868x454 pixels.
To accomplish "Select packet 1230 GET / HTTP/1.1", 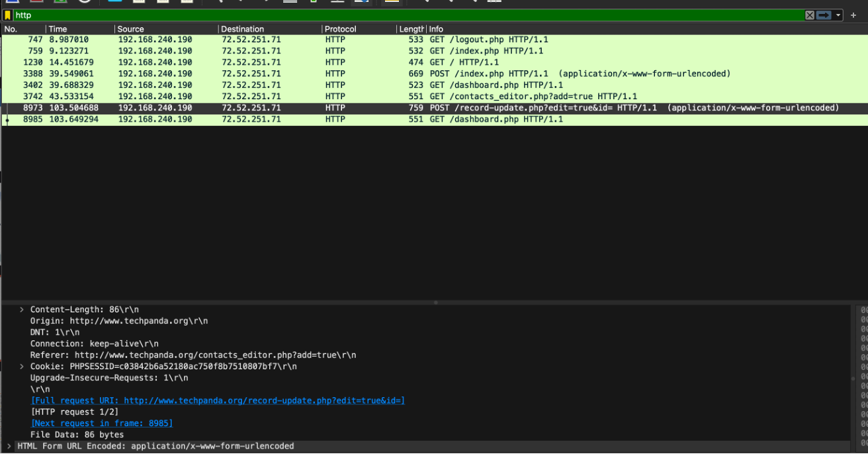I will (x=434, y=62).
